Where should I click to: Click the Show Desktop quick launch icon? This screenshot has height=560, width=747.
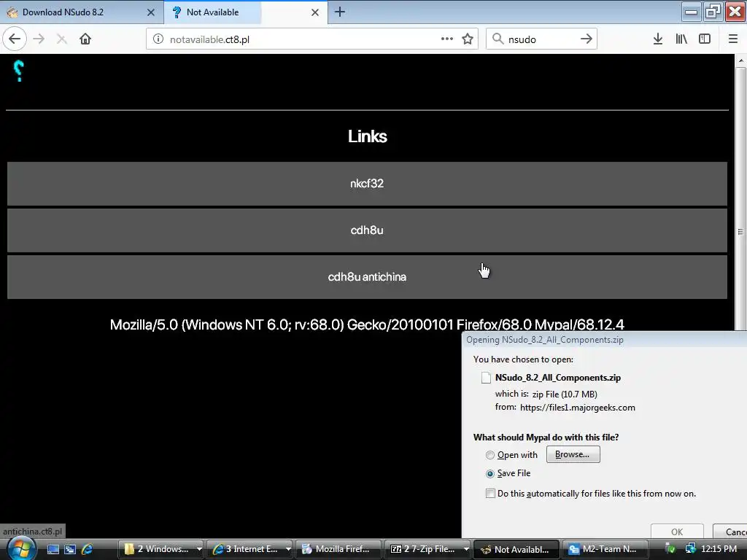(x=53, y=549)
